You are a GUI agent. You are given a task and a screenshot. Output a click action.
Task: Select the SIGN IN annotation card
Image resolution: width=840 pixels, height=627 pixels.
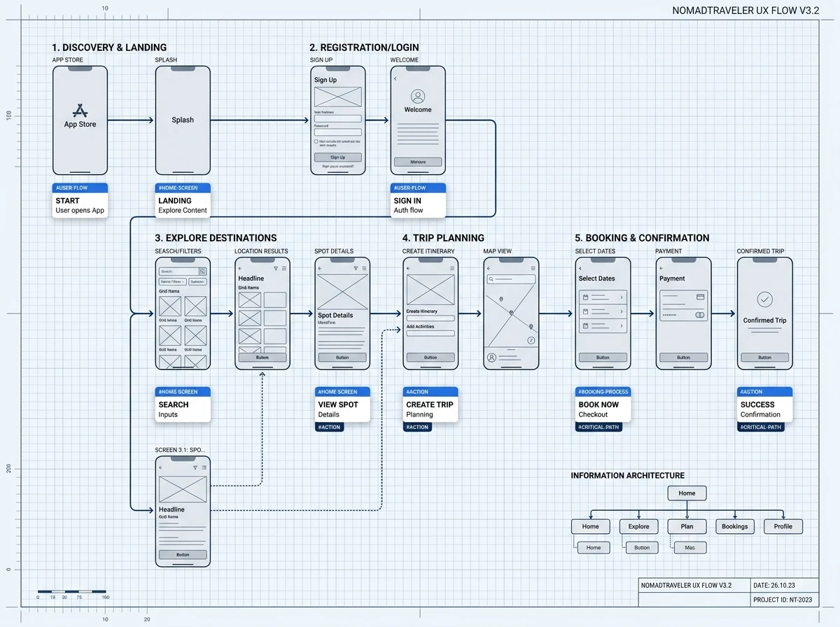point(418,201)
